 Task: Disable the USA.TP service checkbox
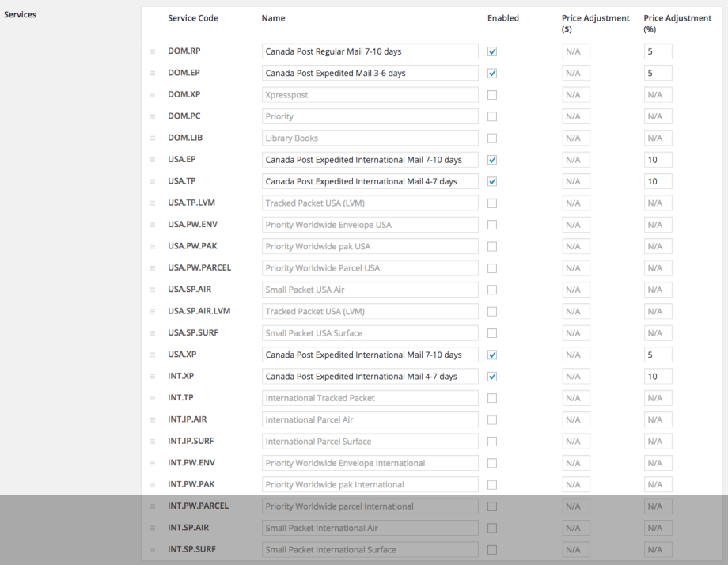pyautogui.click(x=492, y=181)
